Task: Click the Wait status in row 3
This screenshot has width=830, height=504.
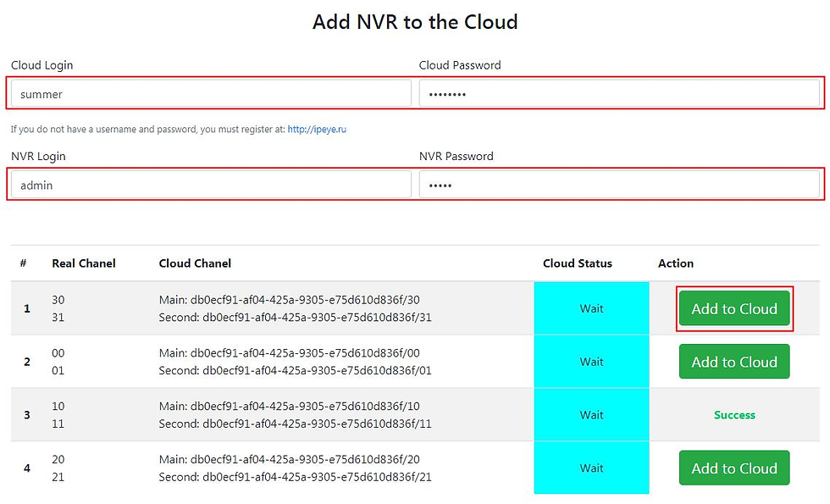Action: point(591,415)
